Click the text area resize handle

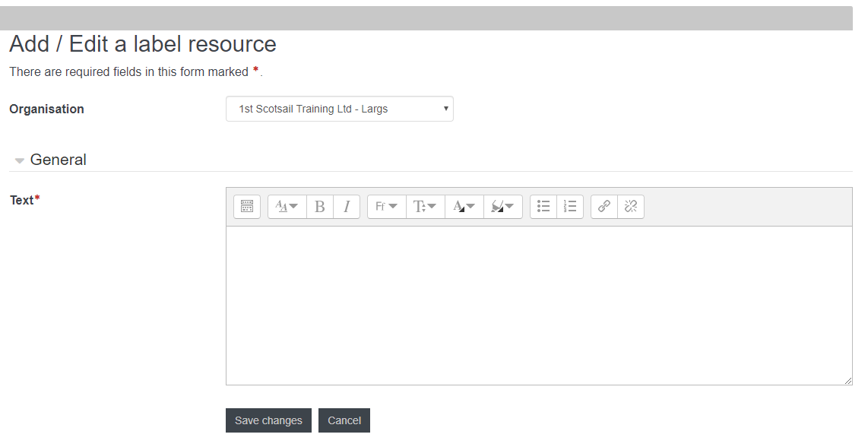tap(848, 381)
